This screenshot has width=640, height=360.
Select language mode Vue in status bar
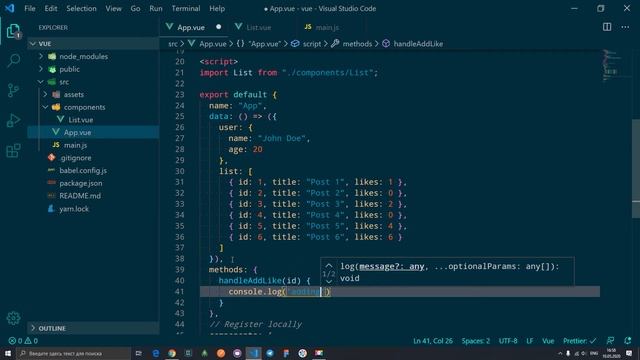[x=548, y=341]
